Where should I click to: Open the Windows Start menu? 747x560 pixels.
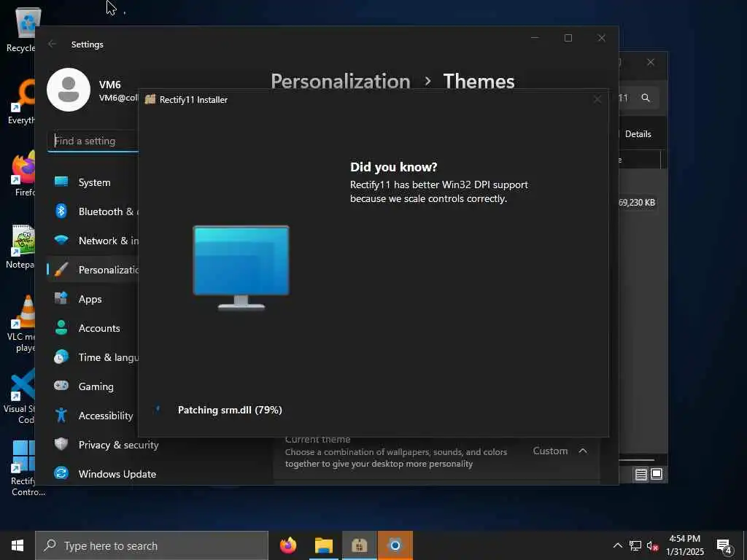tap(18, 545)
